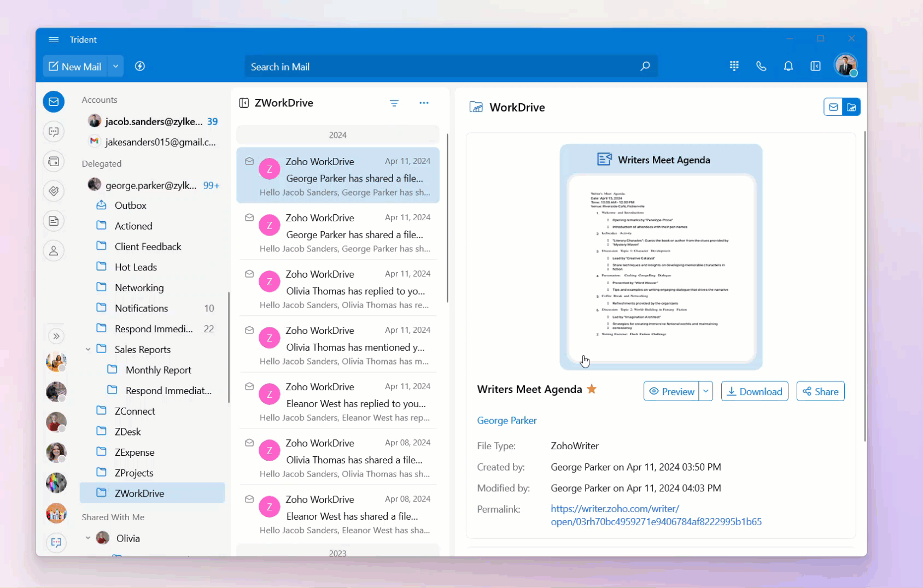Image resolution: width=923 pixels, height=588 pixels.
Task: Open the profile avatar menu
Action: (x=845, y=65)
